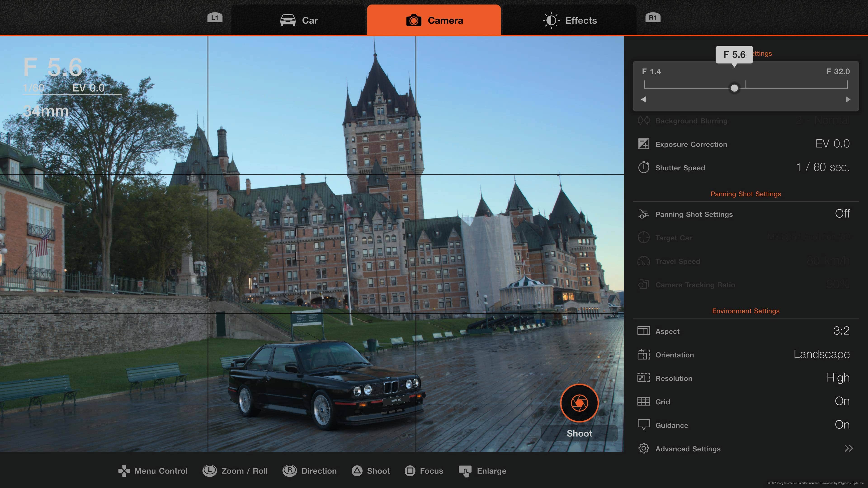
Task: Click the Shoot label button
Action: (x=579, y=434)
